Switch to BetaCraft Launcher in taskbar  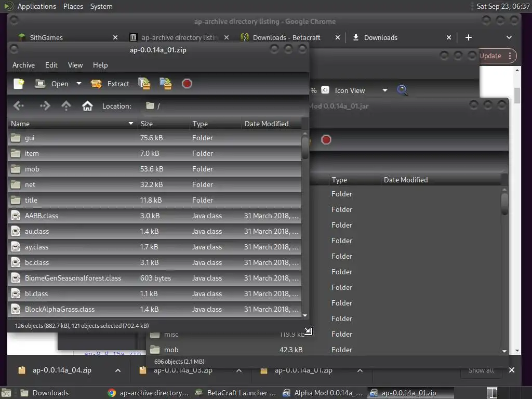coord(236,393)
